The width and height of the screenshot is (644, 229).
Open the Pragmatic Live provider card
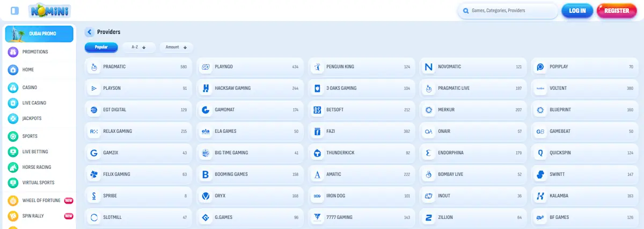(x=473, y=89)
